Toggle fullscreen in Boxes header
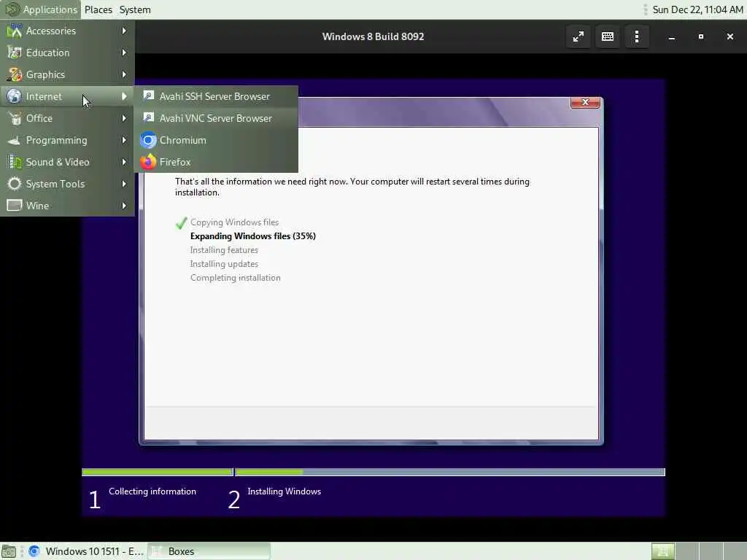This screenshot has height=560, width=747. click(578, 36)
